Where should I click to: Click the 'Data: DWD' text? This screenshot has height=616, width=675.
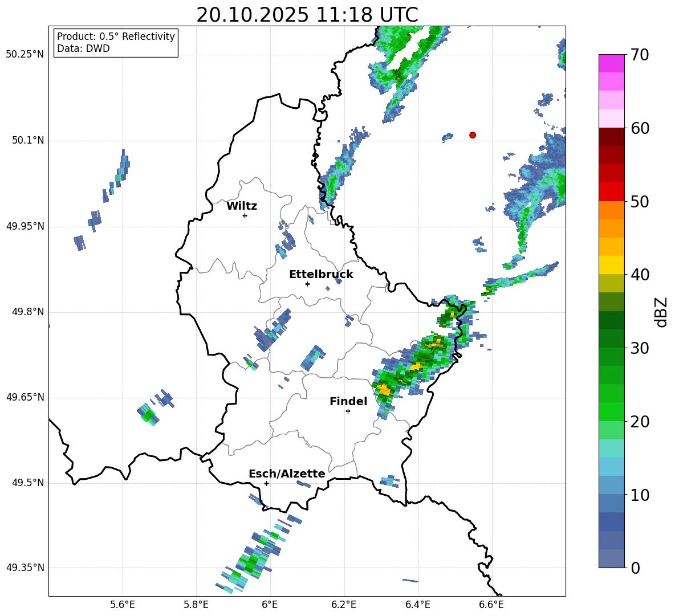(83, 48)
